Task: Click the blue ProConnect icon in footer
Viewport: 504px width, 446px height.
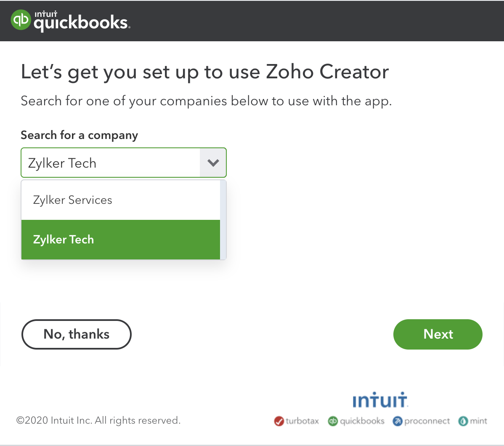Action: [398, 421]
